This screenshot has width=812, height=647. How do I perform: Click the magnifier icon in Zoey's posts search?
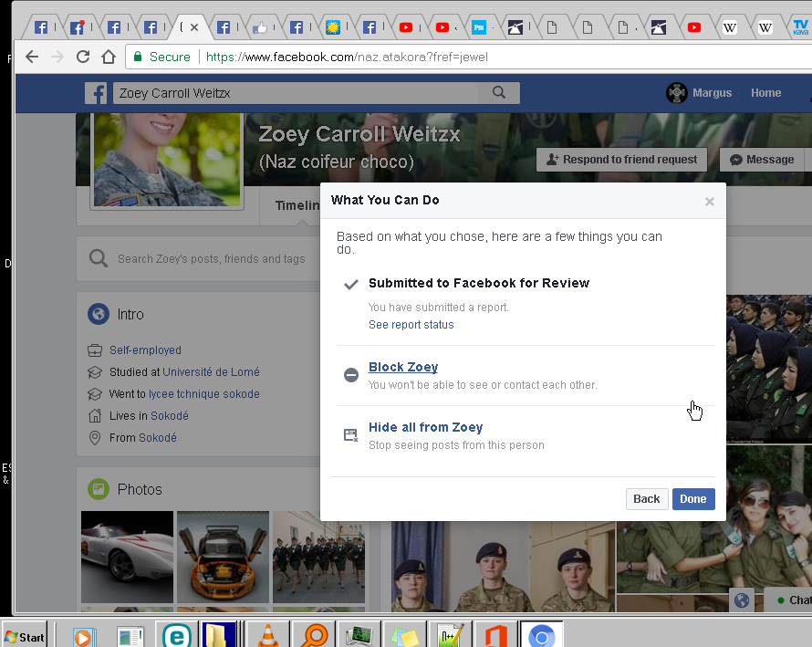coord(98,258)
